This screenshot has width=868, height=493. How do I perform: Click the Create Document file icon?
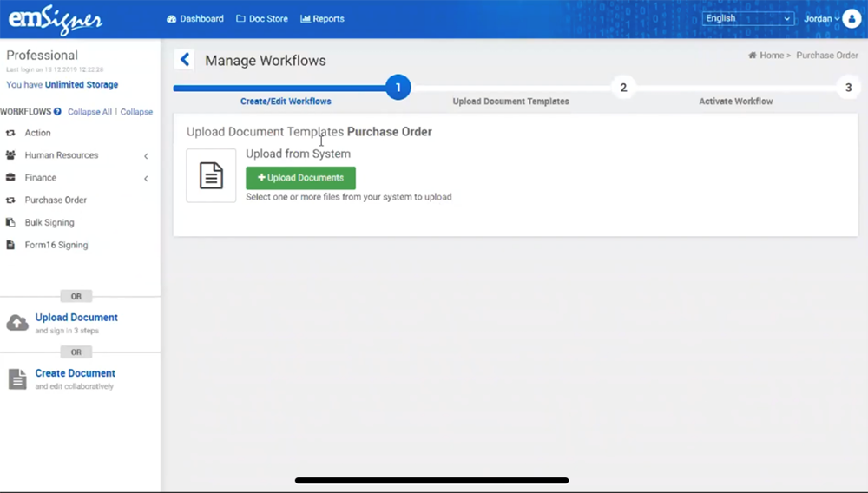17,379
